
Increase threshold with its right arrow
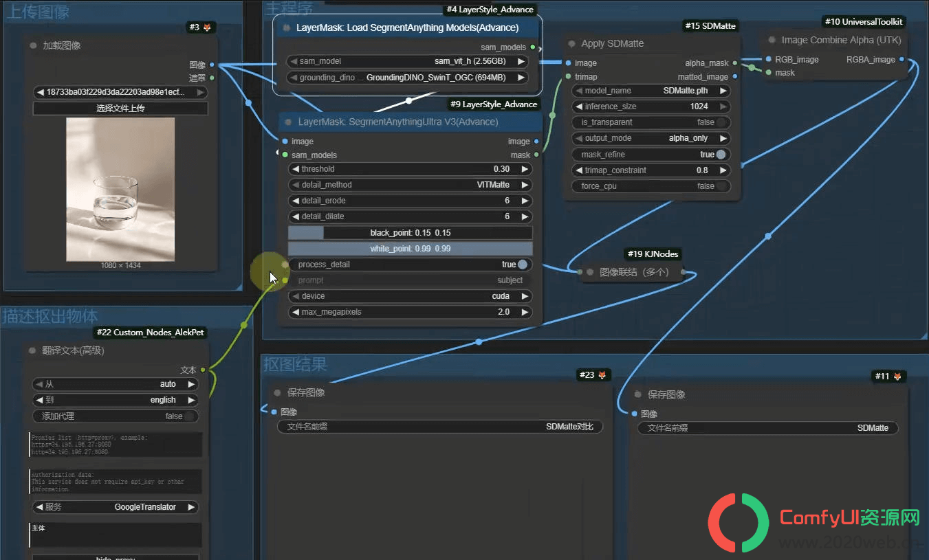(x=524, y=169)
